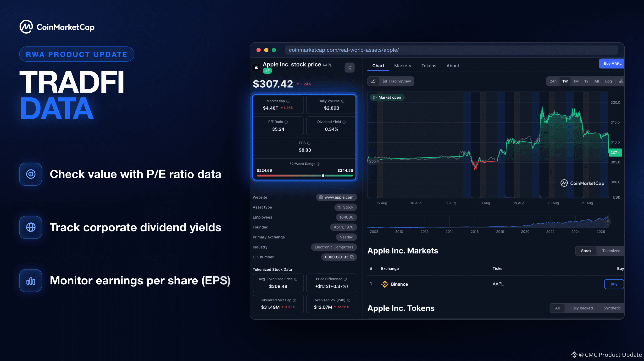Screen dimensions: 644x361
Task: Click the Stock asset type tag
Action: pyautogui.click(x=345, y=207)
